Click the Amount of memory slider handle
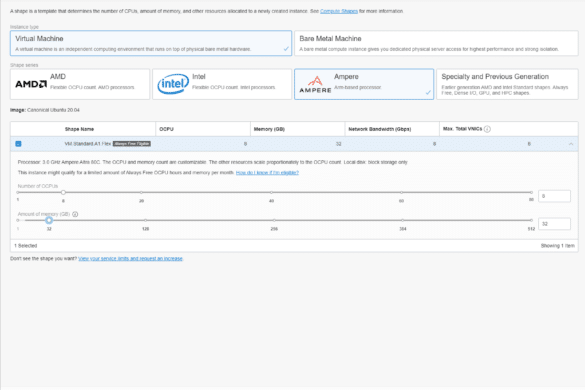Screen dimensions: 585x390 49,220
